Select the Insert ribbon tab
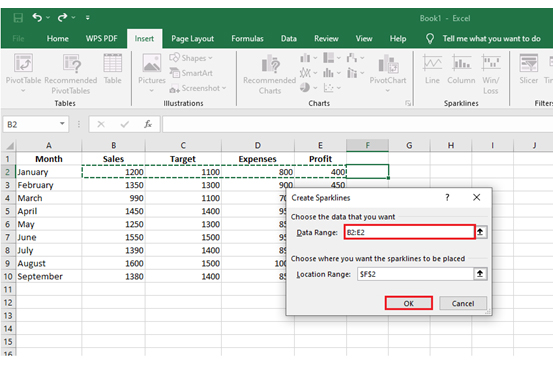553x367 pixels. 144,38
